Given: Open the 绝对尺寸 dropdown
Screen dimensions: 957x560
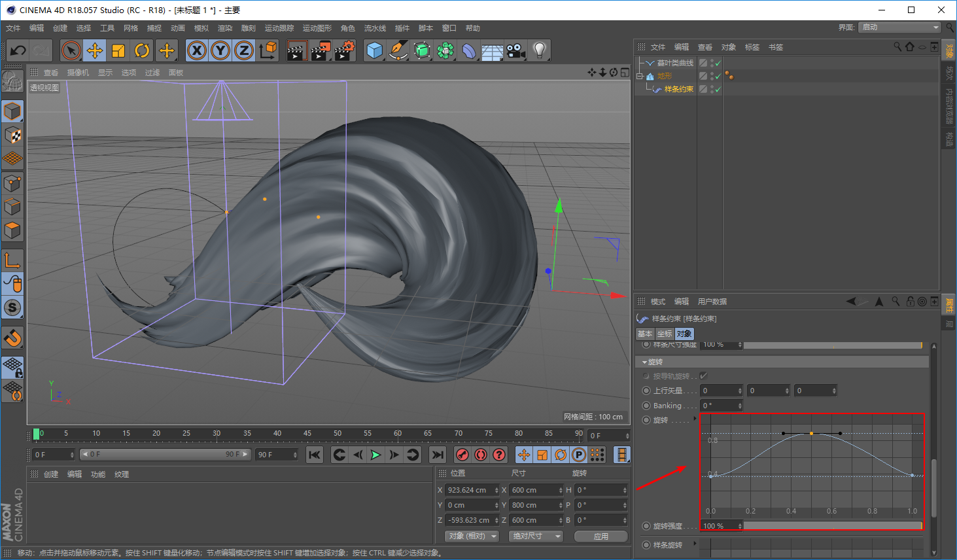Looking at the screenshot, I should 536,536.
